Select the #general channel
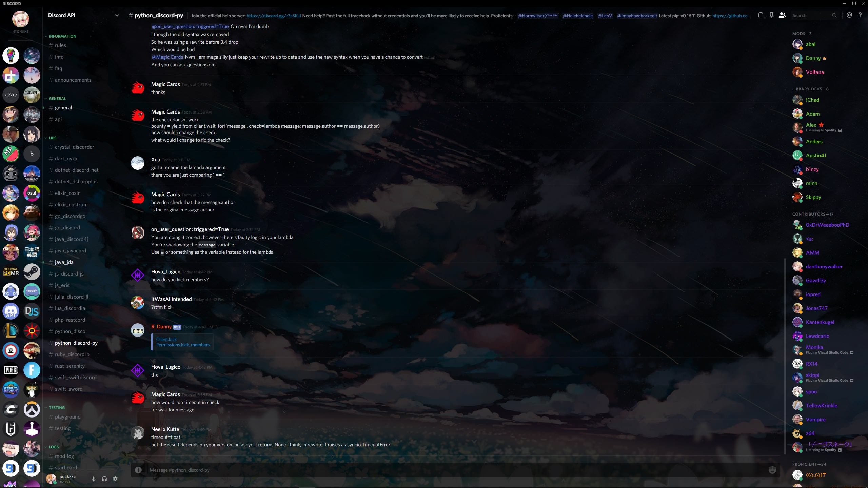Viewport: 868px width, 488px height. coord(63,107)
